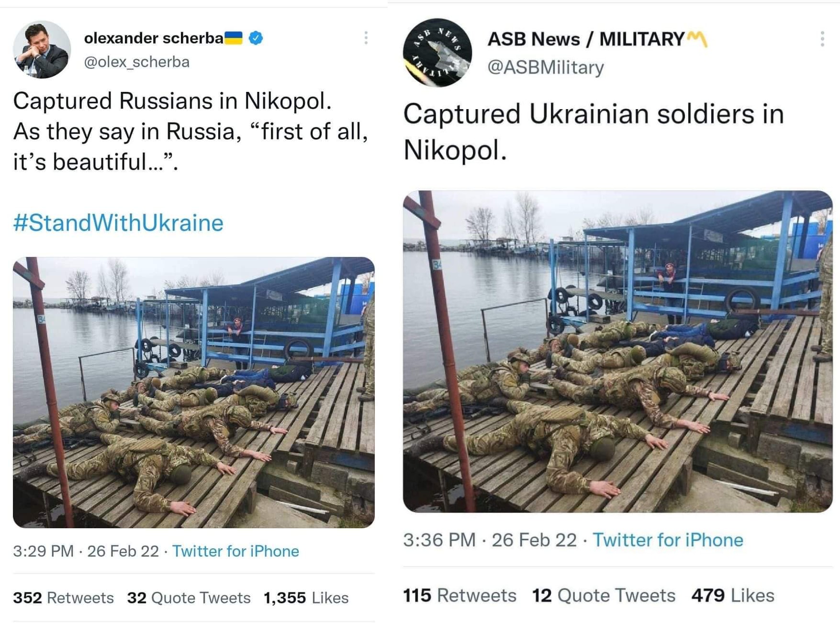The image size is (840, 623).
Task: Click the olexander scherba display name
Action: 154,38
